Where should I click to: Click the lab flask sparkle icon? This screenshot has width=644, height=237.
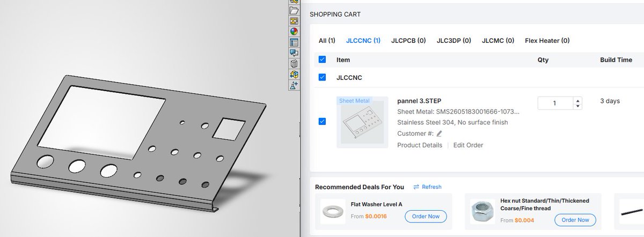click(x=294, y=85)
